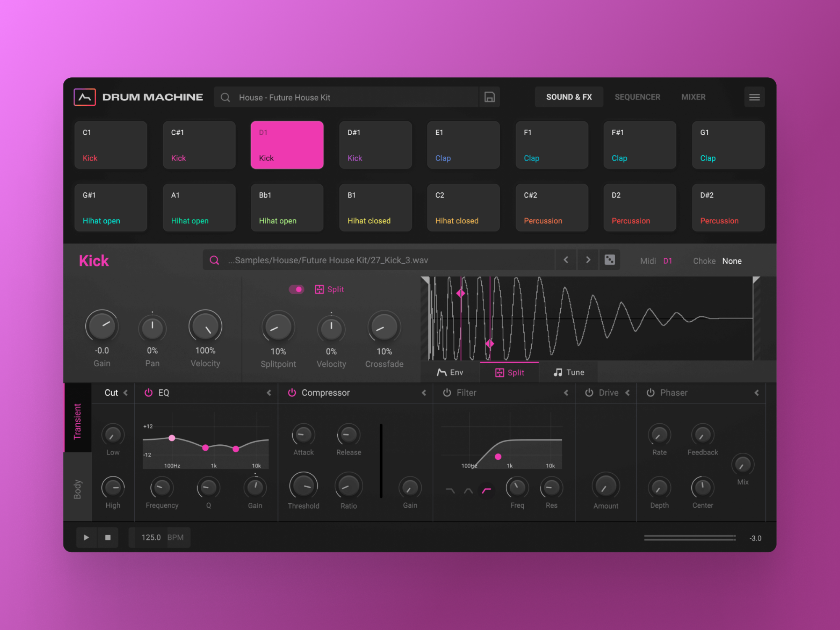This screenshot has width=840, height=630.
Task: Click upper pink diamond waveform marker
Action: [x=461, y=293]
